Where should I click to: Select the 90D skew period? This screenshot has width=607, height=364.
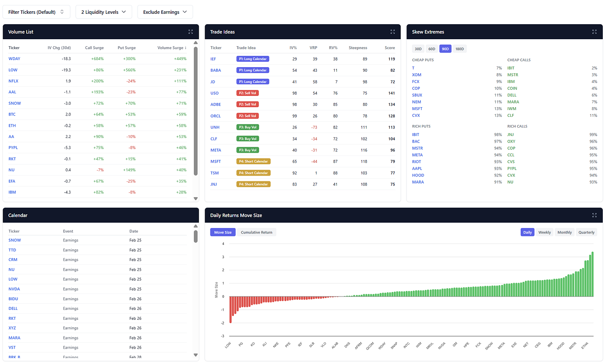pyautogui.click(x=445, y=49)
